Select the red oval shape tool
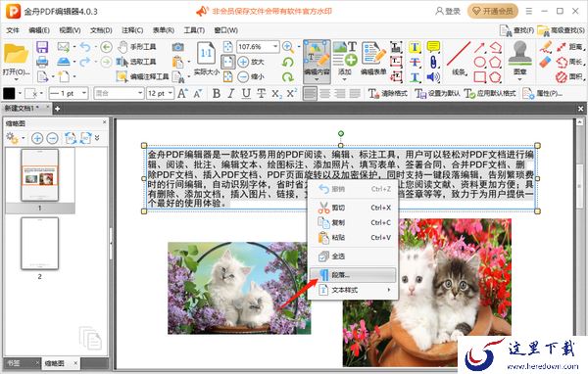This screenshot has height=374, width=588. click(480, 62)
